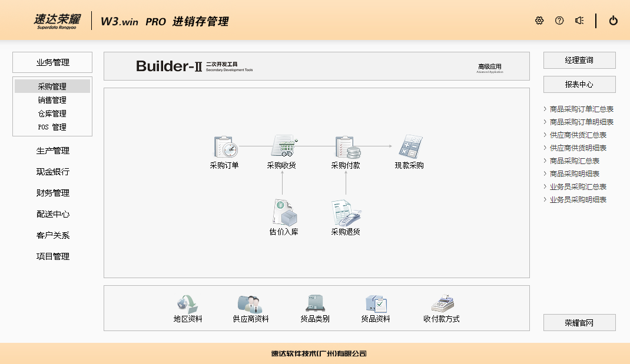The image size is (630, 364).
Task: Select 销售管理 in the sidebar
Action: click(x=52, y=100)
